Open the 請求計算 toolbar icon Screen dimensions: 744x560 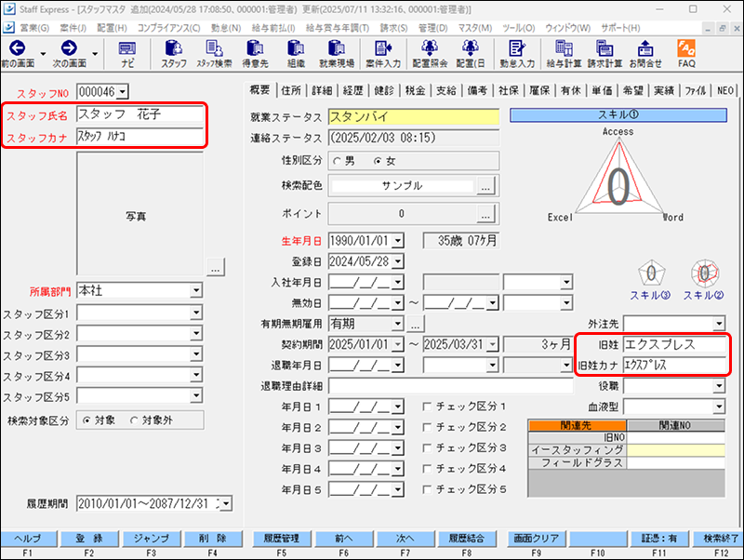pyautogui.click(x=604, y=48)
